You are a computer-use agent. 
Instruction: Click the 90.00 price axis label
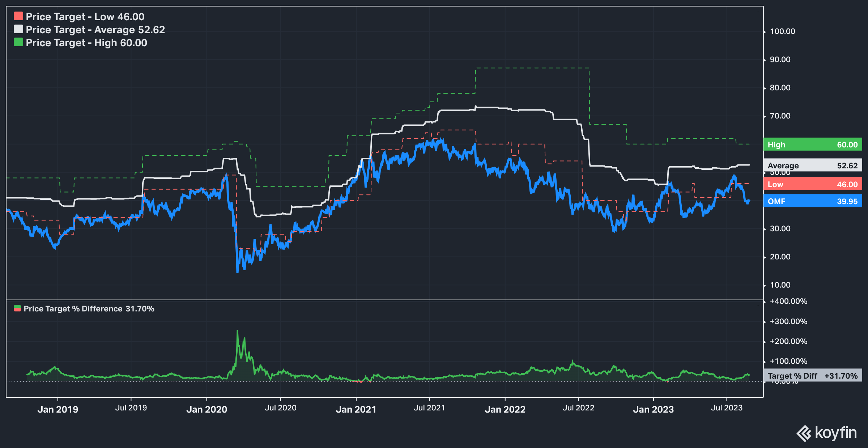tap(780, 60)
